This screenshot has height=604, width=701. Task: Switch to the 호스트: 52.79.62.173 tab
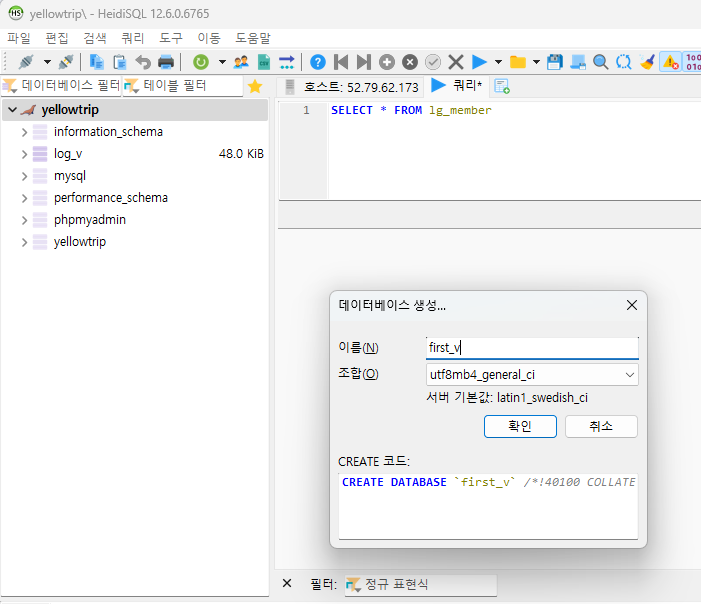351,87
